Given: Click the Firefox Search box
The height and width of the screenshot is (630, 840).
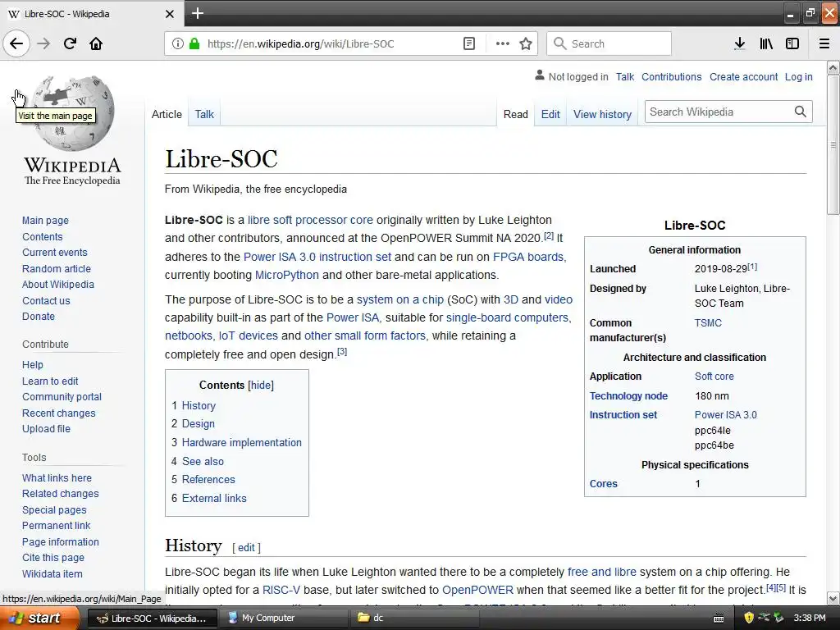Looking at the screenshot, I should (x=609, y=43).
